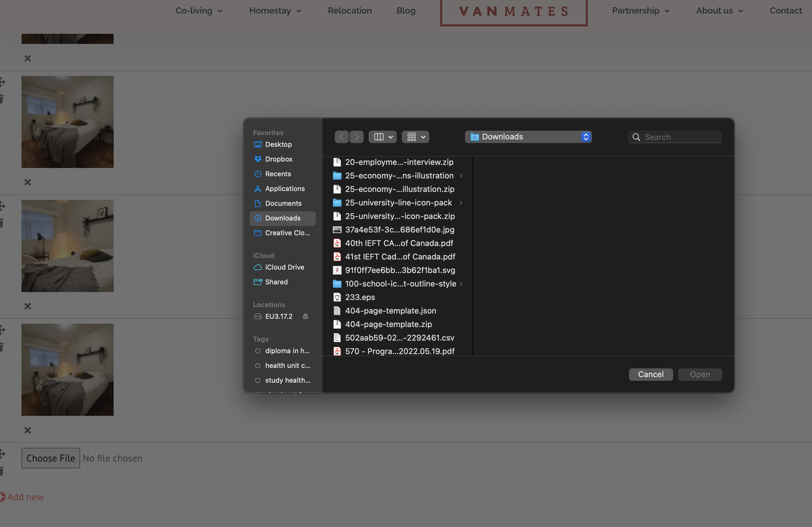
Task: Select Downloads in the sidebar
Action: pyautogui.click(x=282, y=218)
